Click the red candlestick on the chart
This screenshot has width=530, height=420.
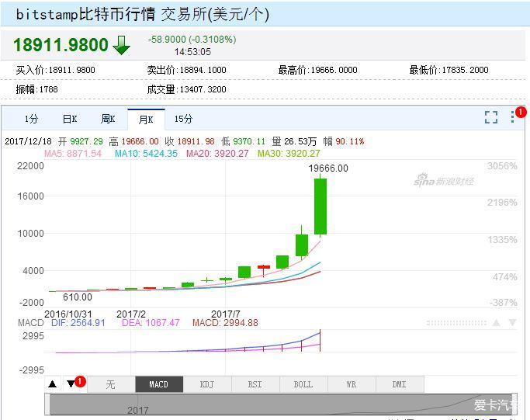click(264, 267)
